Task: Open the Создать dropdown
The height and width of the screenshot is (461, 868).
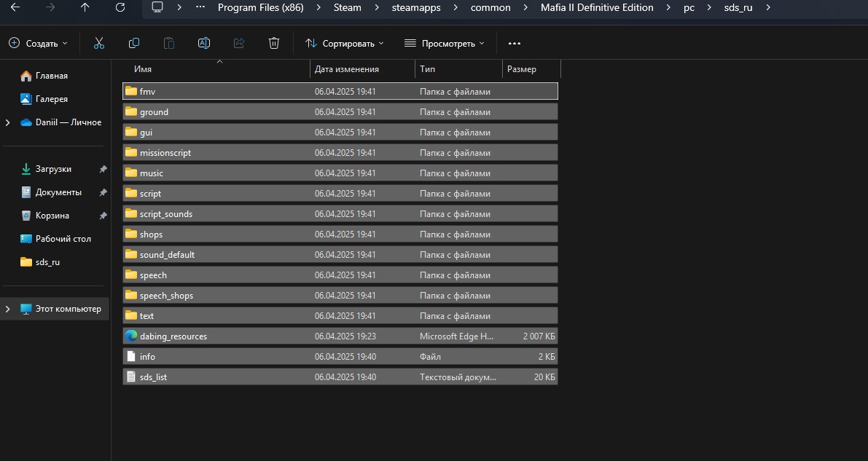Action: point(38,43)
